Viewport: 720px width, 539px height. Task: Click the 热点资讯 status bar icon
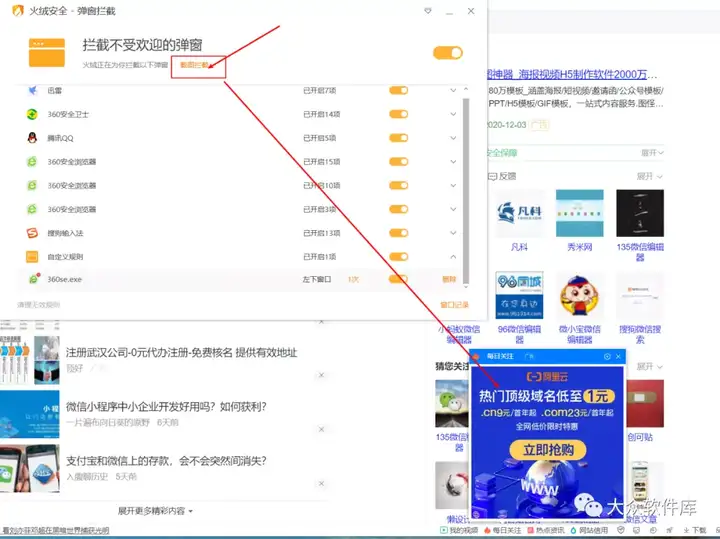[530, 530]
